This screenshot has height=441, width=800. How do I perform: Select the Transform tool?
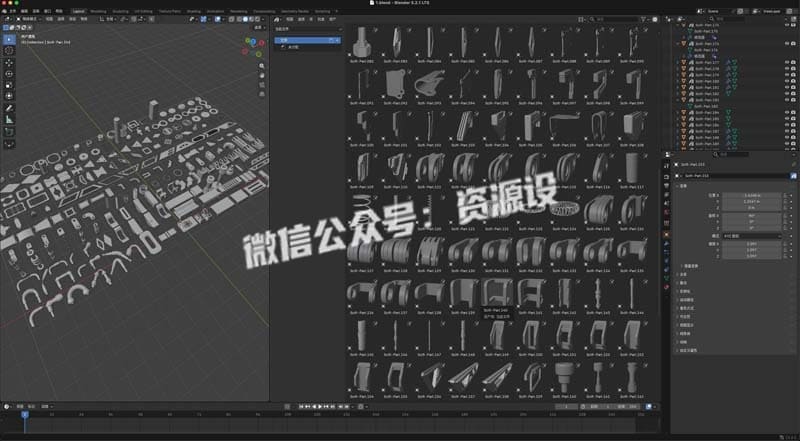point(9,96)
